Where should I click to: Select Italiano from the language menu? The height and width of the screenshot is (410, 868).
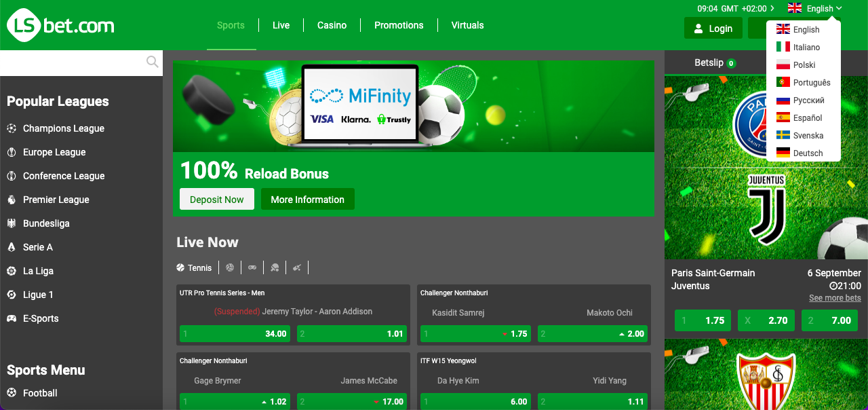805,47
